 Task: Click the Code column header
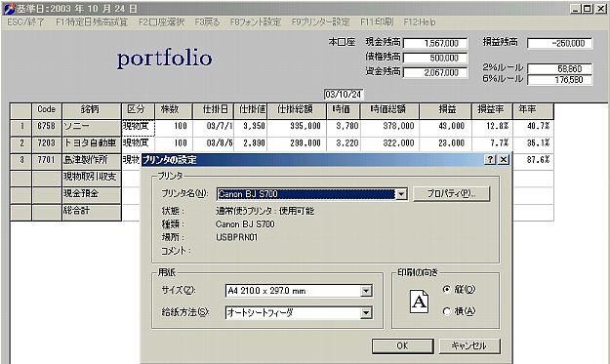[47, 111]
